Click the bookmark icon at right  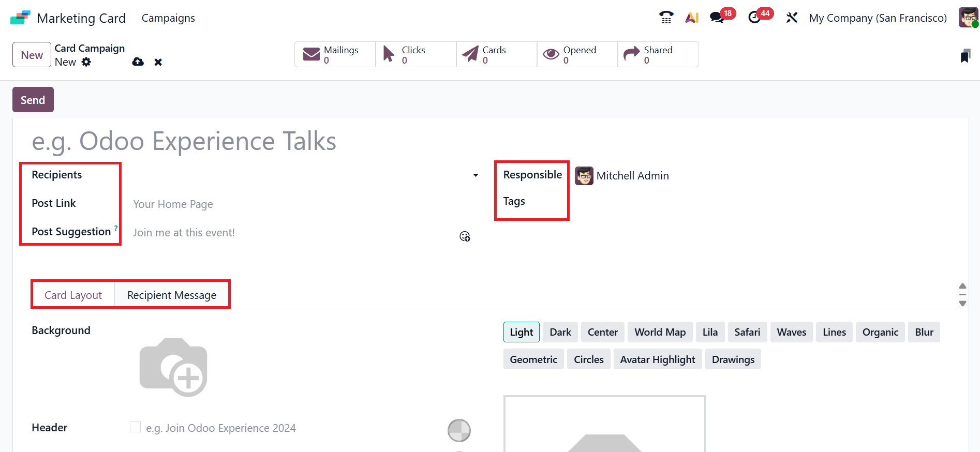pos(965,56)
